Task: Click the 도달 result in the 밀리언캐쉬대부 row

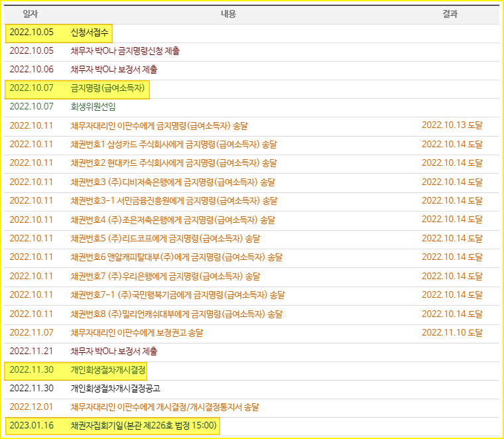Action: tap(452, 314)
